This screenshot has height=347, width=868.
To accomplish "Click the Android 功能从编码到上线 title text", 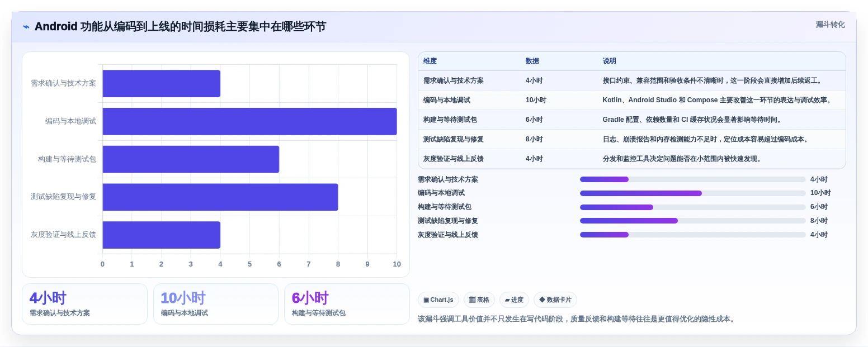I will coord(180,27).
